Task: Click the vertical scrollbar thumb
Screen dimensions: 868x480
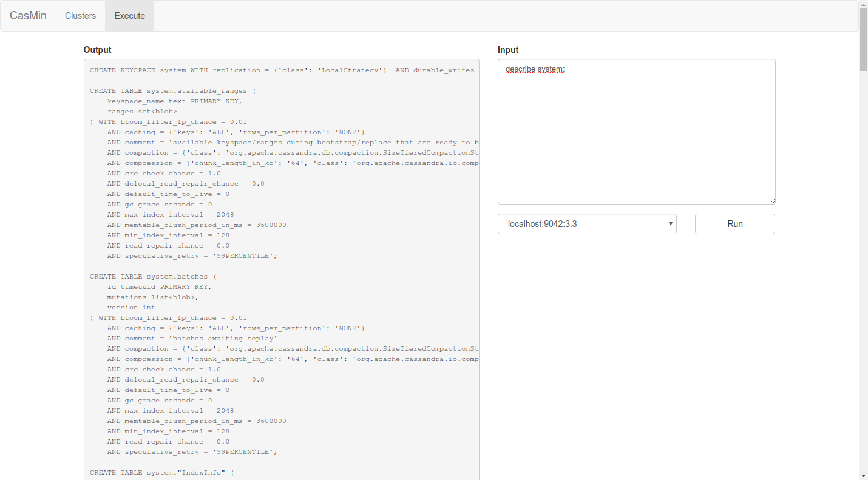Action: coord(863,40)
